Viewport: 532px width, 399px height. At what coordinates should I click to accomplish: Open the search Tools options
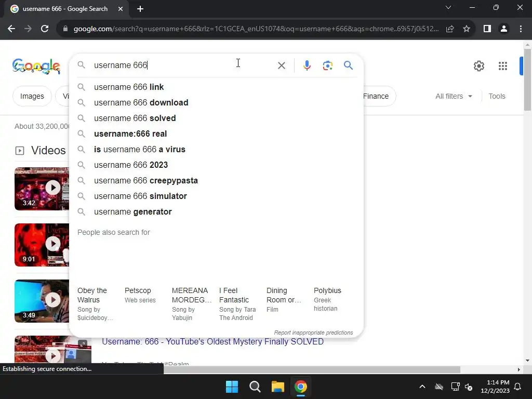(497, 96)
